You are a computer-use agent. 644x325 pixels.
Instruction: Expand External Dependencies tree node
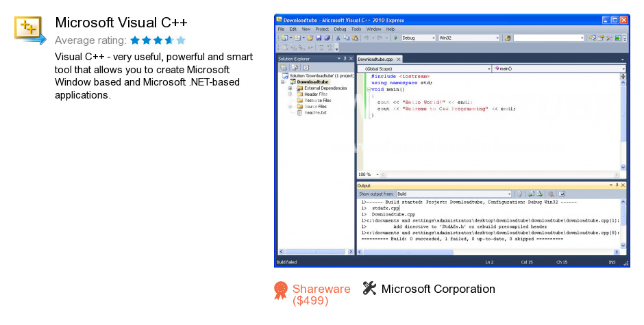tap(290, 88)
